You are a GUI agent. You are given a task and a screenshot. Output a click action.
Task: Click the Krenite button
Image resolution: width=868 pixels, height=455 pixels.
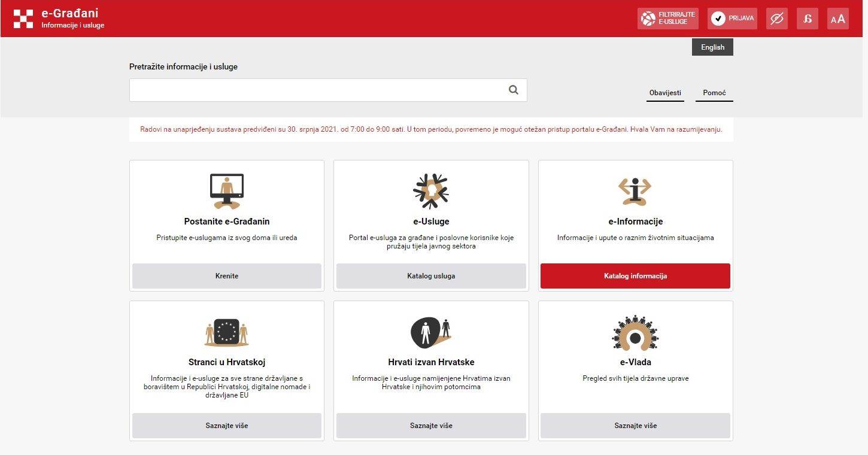pos(226,276)
